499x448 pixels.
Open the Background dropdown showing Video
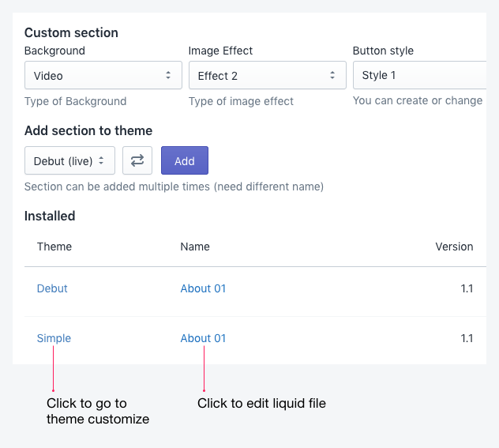pos(103,75)
